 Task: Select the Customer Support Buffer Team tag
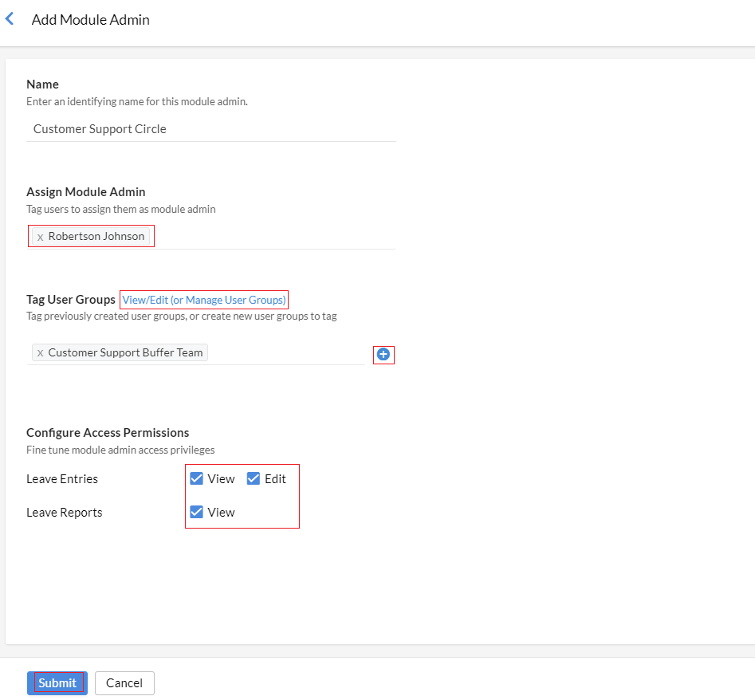pyautogui.click(x=125, y=353)
